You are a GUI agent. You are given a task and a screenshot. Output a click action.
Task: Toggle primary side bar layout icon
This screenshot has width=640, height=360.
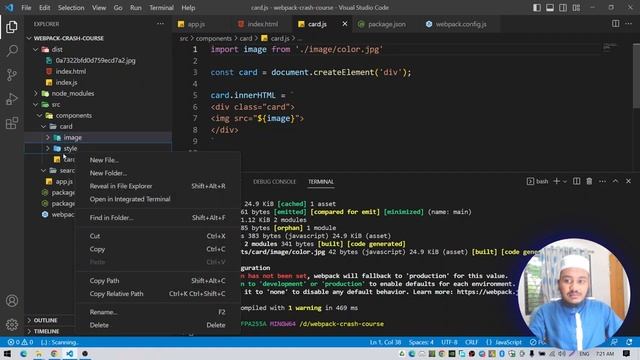coord(537,8)
